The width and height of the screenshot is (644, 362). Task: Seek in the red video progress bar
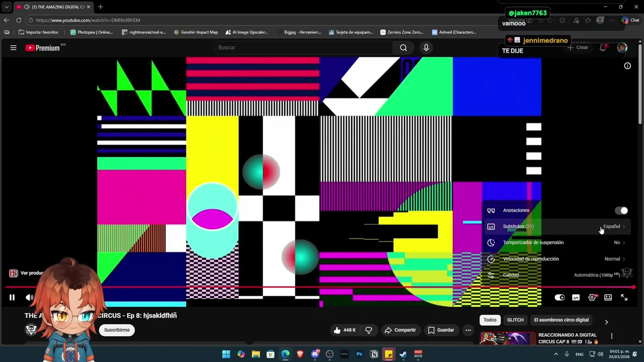click(x=320, y=287)
